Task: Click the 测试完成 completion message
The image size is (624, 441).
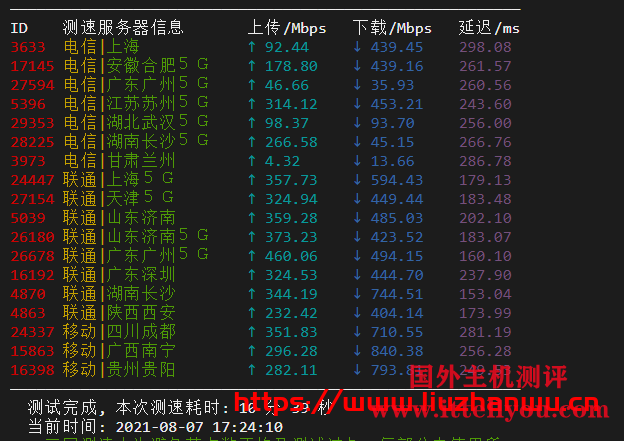Action: (179, 408)
